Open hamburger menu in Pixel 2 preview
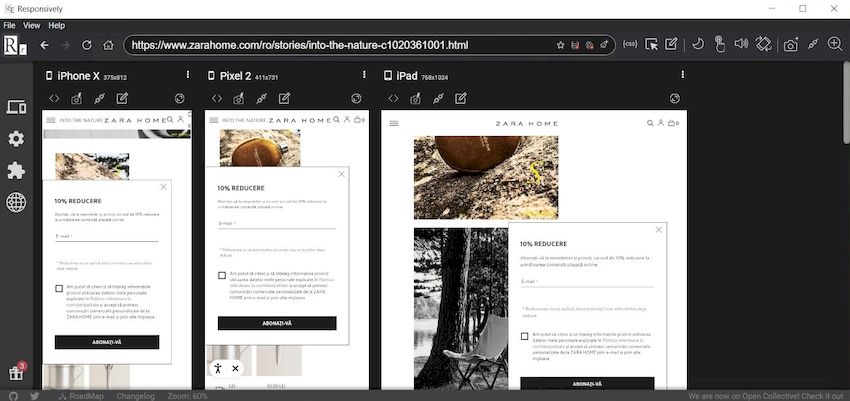This screenshot has width=850, height=401. coord(214,120)
